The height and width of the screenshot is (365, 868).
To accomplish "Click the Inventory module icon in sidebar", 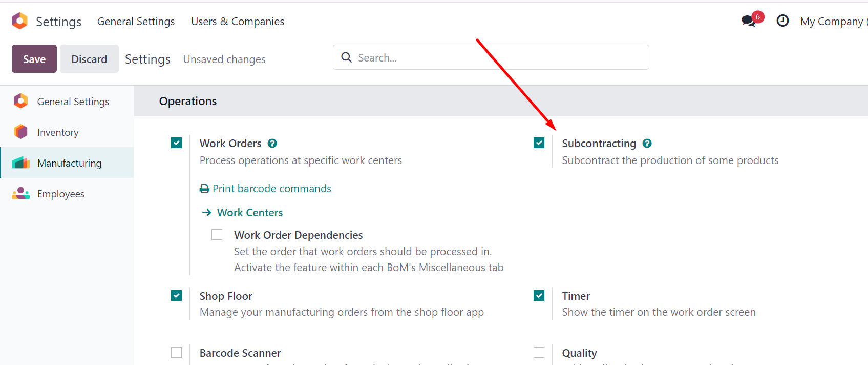I will click(x=20, y=132).
